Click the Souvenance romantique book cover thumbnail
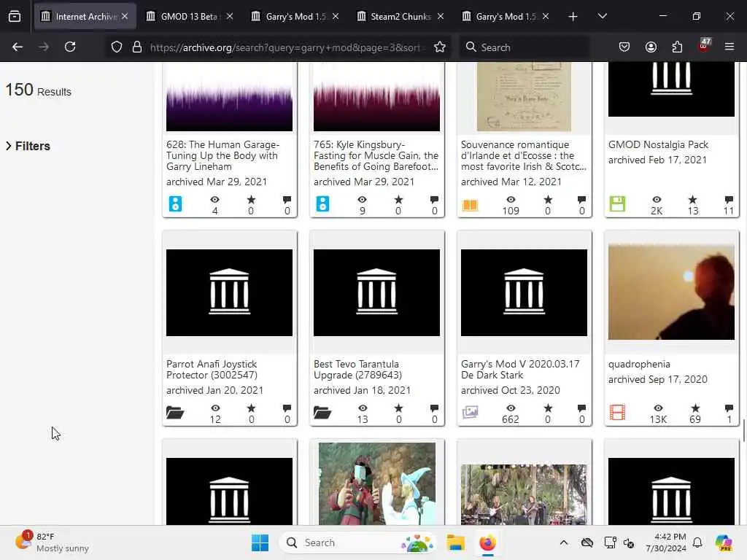747x560 pixels. (524, 97)
